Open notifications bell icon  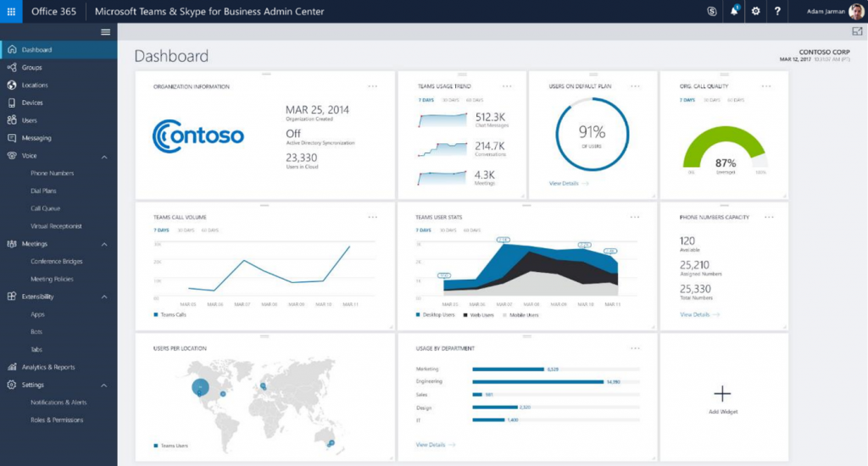click(x=734, y=11)
